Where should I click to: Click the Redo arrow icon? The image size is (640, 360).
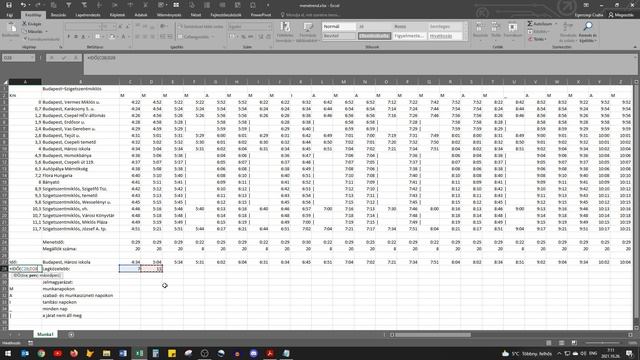pos(38,5)
